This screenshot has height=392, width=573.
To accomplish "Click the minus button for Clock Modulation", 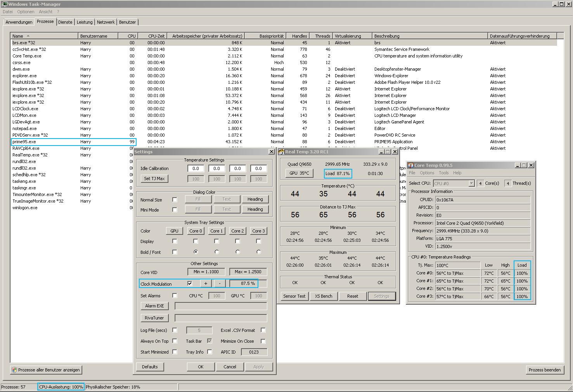I will [220, 283].
